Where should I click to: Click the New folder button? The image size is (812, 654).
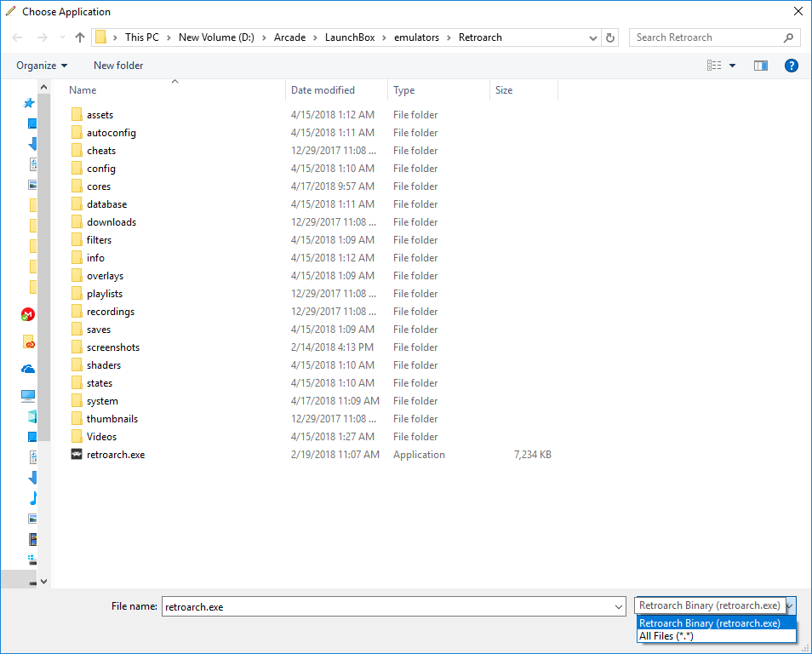(118, 66)
